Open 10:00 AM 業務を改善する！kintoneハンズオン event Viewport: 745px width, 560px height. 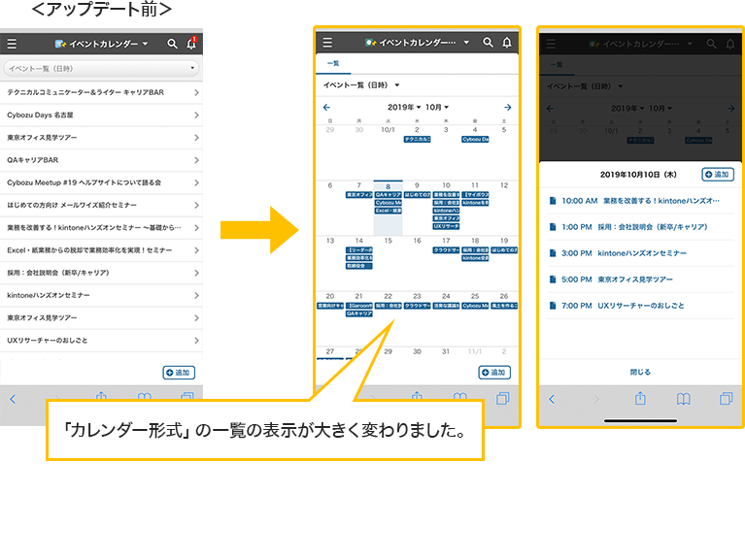(x=640, y=201)
